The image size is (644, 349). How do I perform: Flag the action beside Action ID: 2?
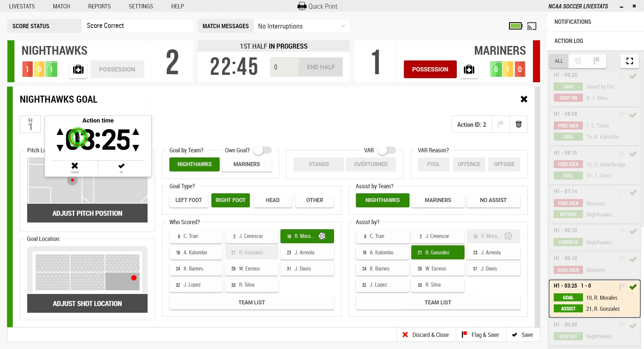500,124
